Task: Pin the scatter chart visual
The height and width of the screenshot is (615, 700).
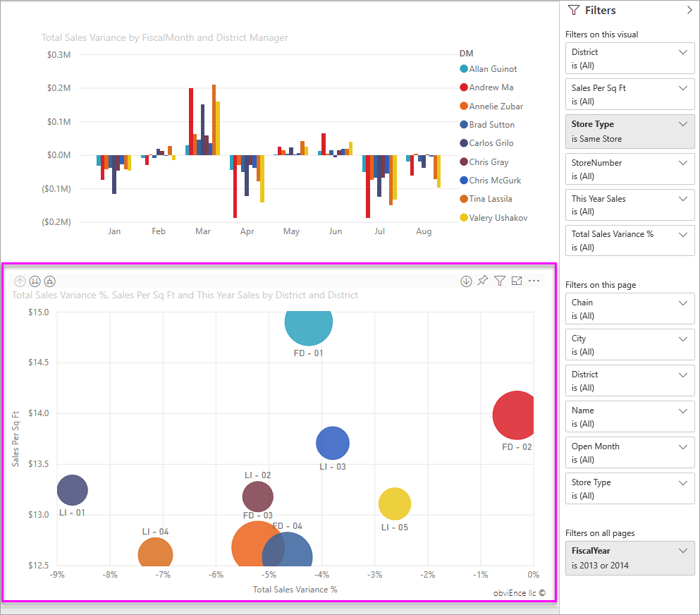Action: click(x=482, y=281)
